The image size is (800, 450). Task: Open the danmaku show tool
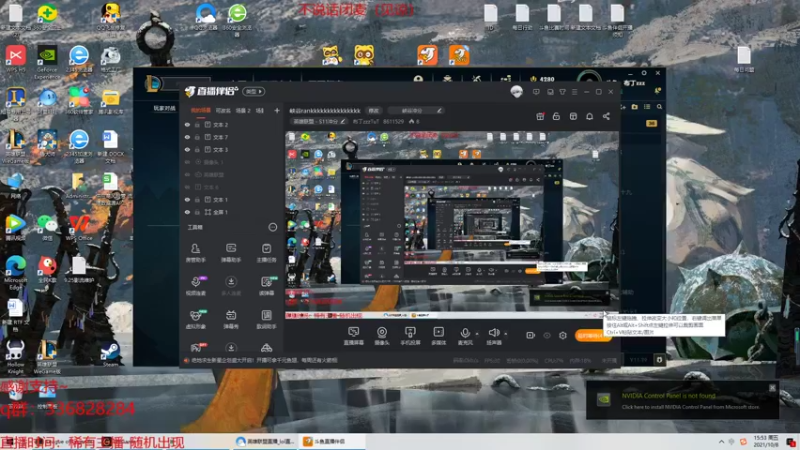[231, 319]
